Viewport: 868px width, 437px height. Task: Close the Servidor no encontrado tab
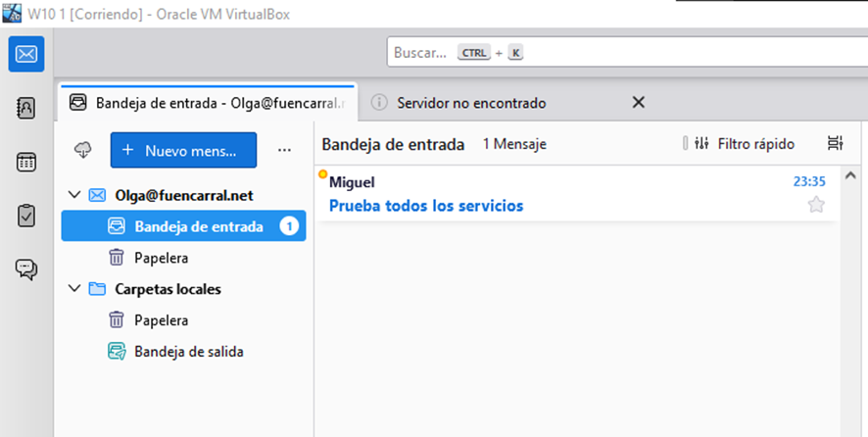[x=638, y=103]
